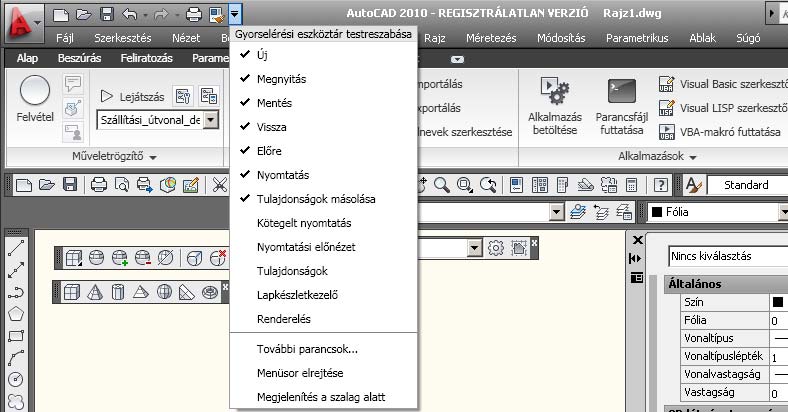Click Redo arrow in quick access toolbar

tap(161, 14)
